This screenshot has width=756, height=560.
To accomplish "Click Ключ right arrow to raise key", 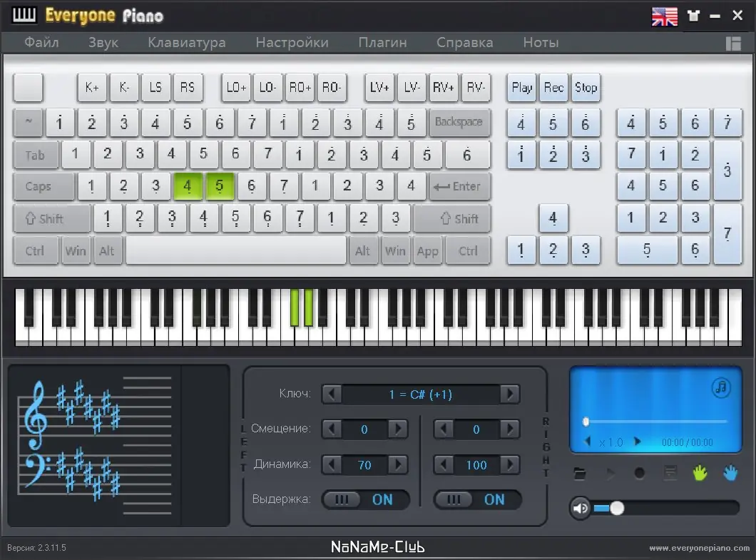I will 510,394.
